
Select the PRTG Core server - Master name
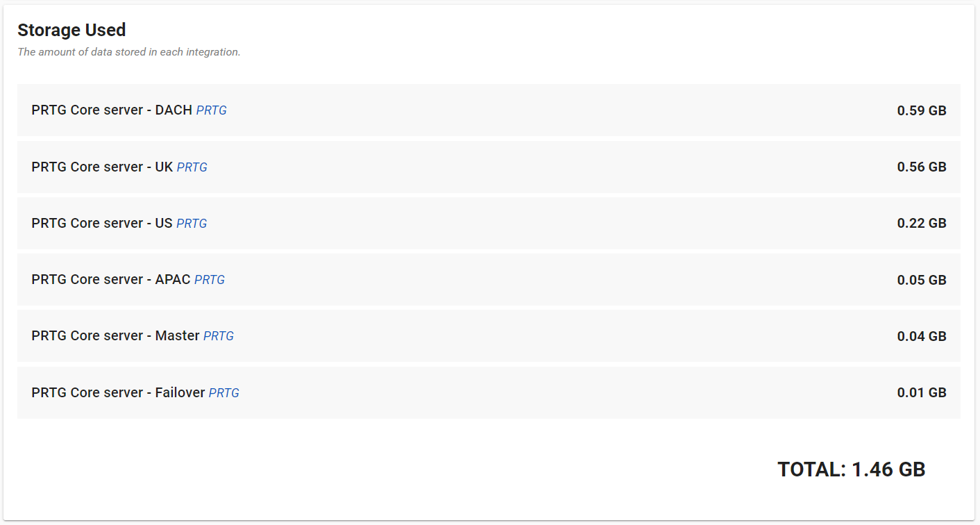click(115, 336)
